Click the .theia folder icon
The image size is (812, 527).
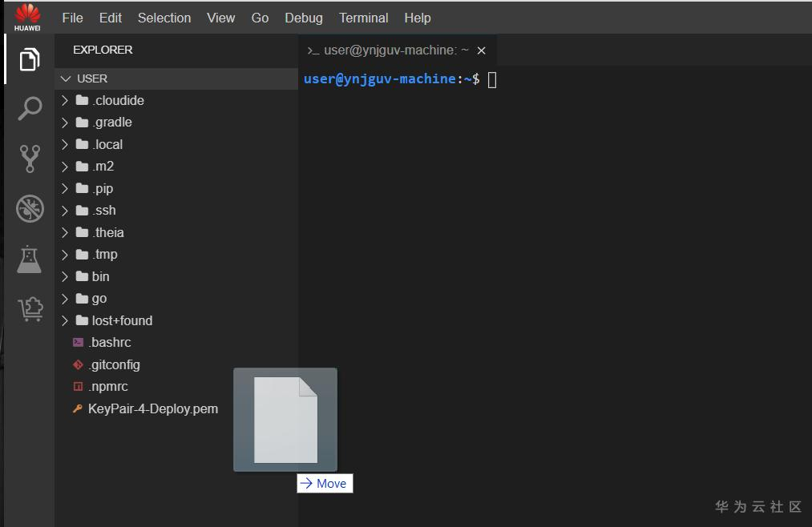pyautogui.click(x=82, y=232)
